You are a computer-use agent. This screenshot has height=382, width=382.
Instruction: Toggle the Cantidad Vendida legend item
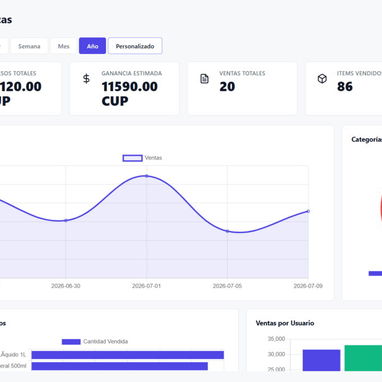click(95, 341)
